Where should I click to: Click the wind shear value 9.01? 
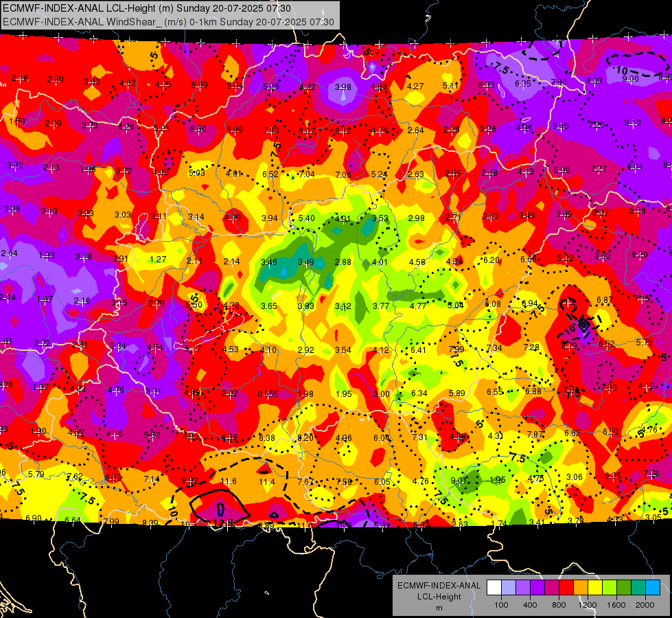459,481
